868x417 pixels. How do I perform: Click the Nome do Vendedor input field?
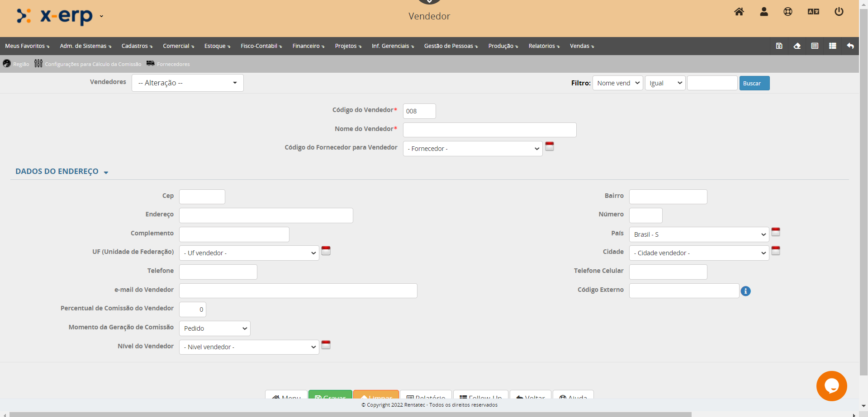pos(489,130)
